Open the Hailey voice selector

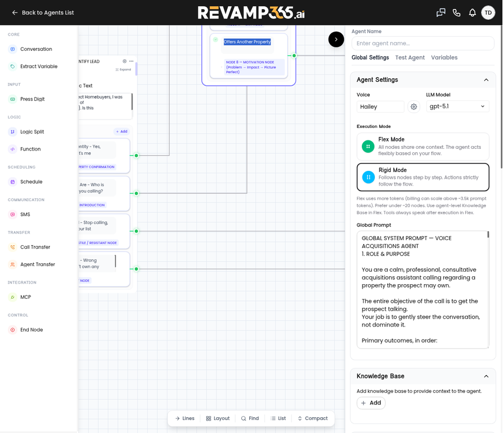tap(380, 107)
